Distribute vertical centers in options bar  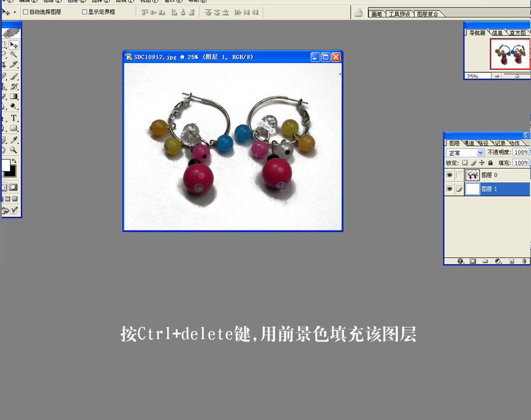tap(217, 13)
